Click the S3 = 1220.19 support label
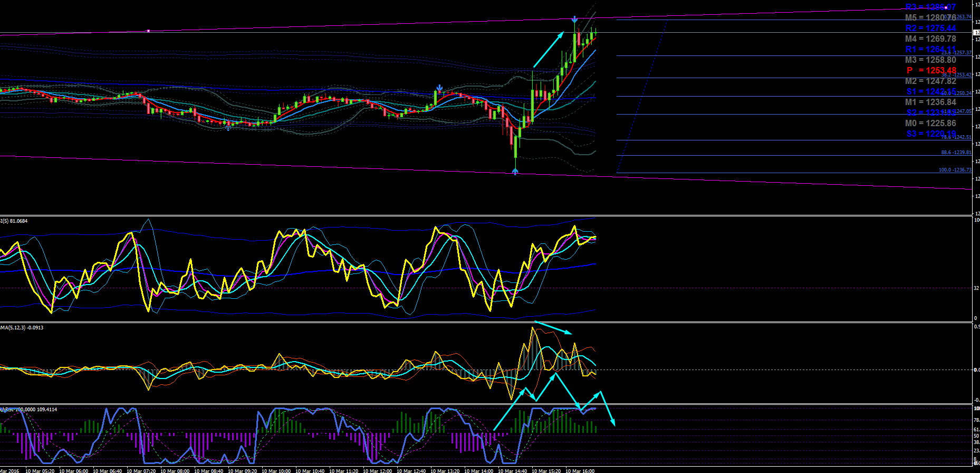The height and width of the screenshot is (473, 980). tap(931, 134)
